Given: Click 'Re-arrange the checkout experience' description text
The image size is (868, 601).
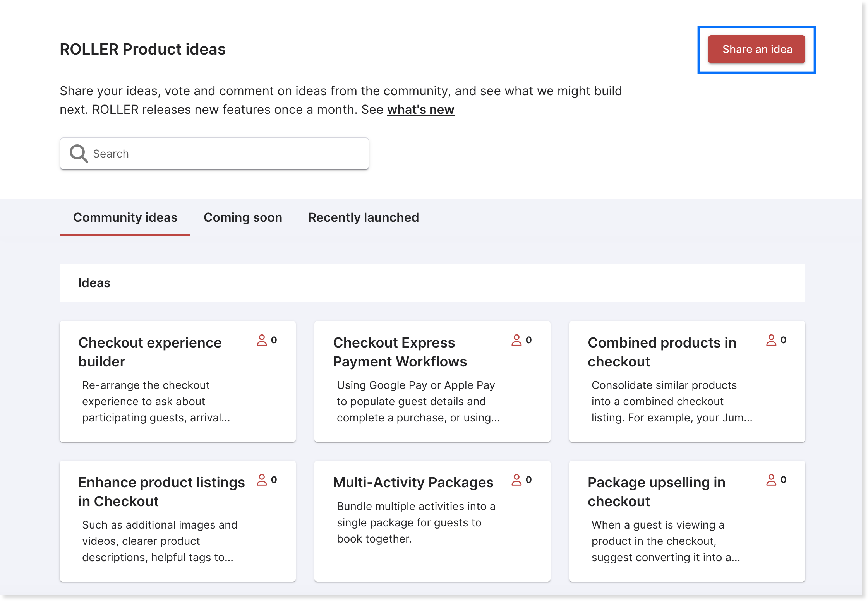Looking at the screenshot, I should pos(156,401).
